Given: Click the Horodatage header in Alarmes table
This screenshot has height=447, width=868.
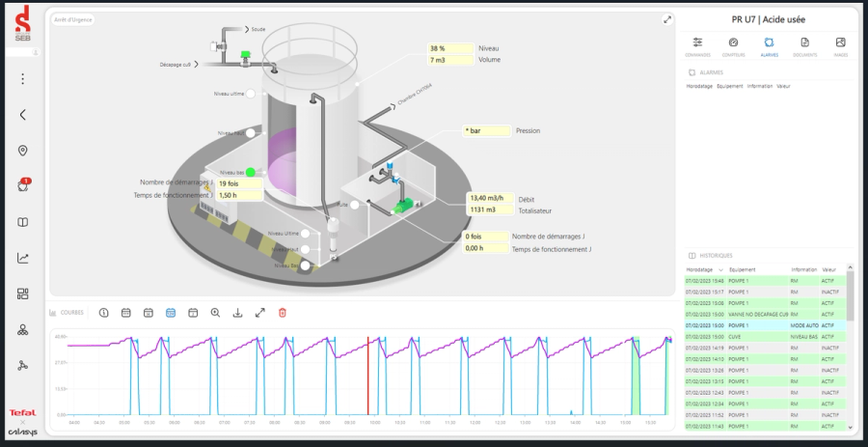Looking at the screenshot, I should click(x=699, y=87).
